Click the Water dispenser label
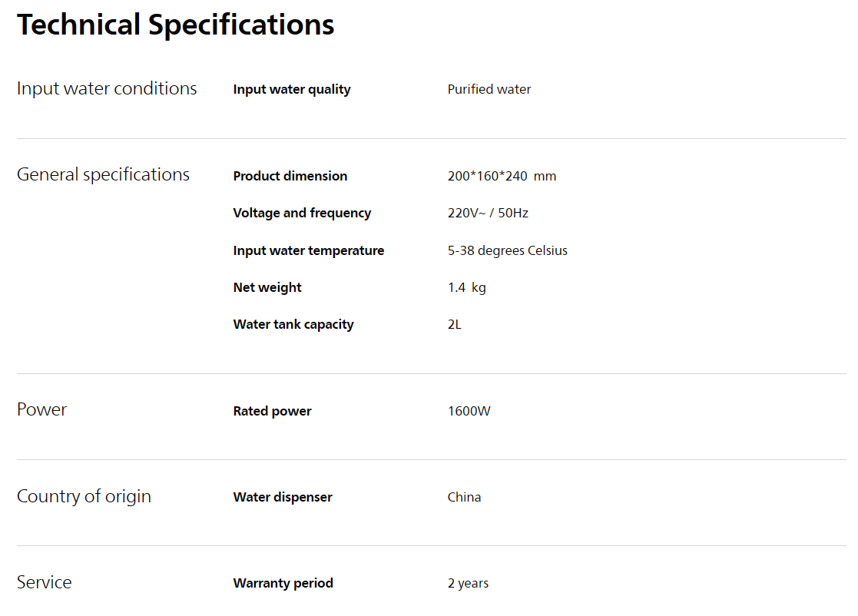 click(283, 497)
